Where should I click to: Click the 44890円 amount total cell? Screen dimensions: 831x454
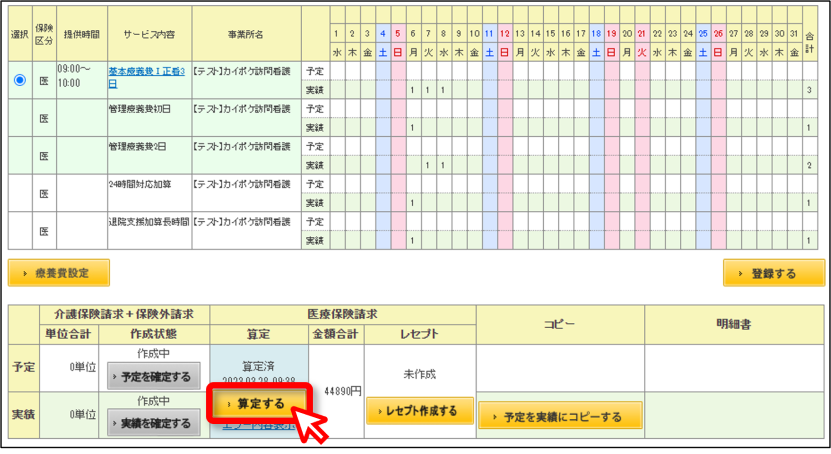[x=336, y=391]
